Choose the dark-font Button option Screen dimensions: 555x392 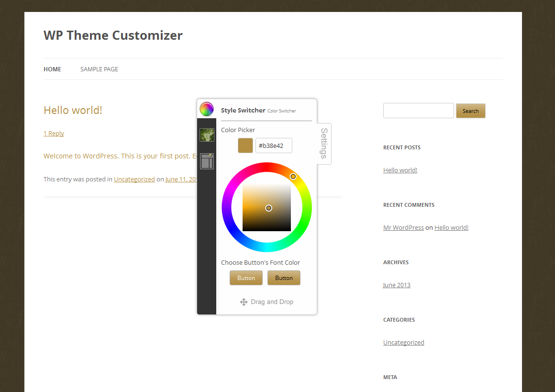[x=284, y=278]
